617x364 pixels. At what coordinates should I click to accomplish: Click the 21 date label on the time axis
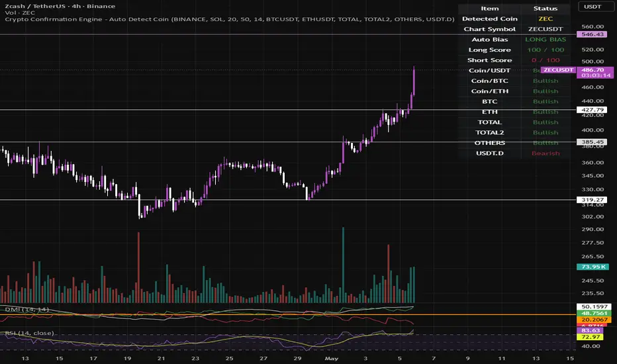pyautogui.click(x=161, y=358)
